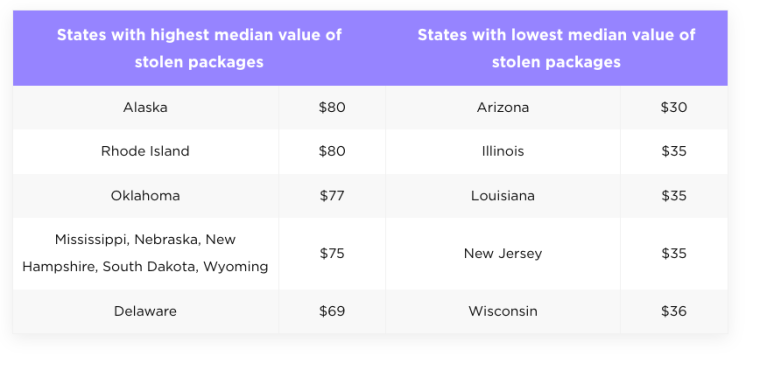Screen dimensions: 760x377
Task: Click the $30 value for Arizona
Action: pos(674,107)
